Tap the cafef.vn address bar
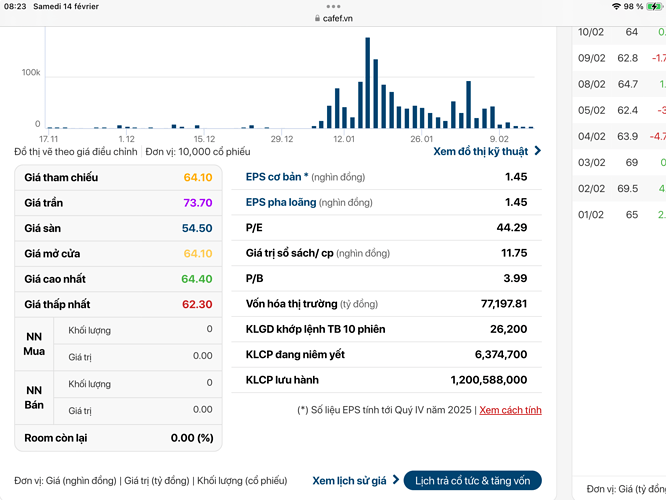The width and height of the screenshot is (666, 500). click(333, 18)
